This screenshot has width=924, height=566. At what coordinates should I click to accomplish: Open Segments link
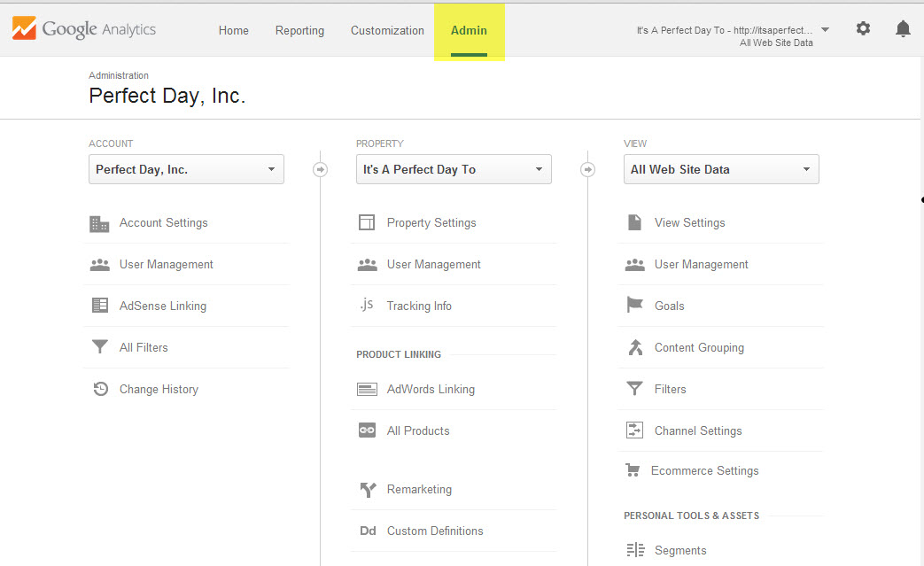(680, 550)
